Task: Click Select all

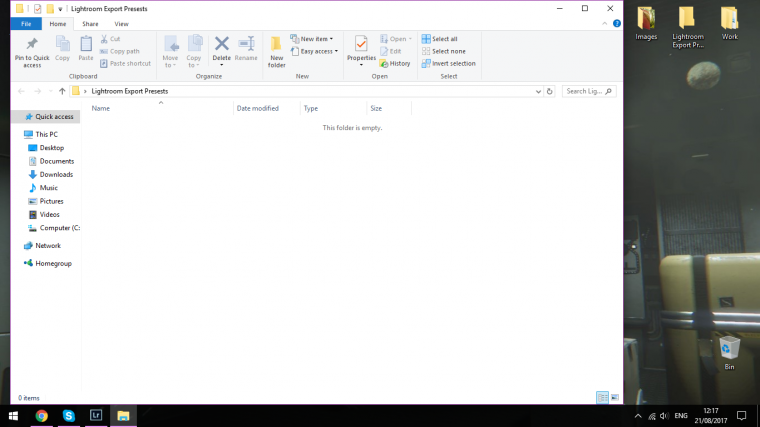Action: 439,39
